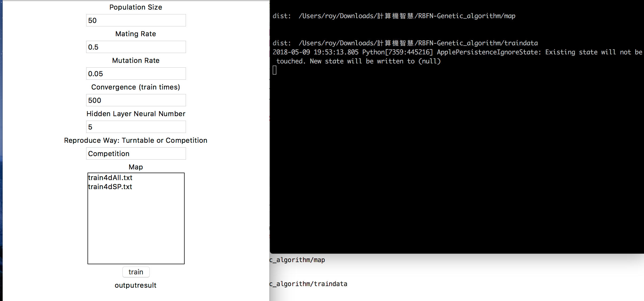The width and height of the screenshot is (644, 301).
Task: Click the Mating Rate label
Action: 136,34
